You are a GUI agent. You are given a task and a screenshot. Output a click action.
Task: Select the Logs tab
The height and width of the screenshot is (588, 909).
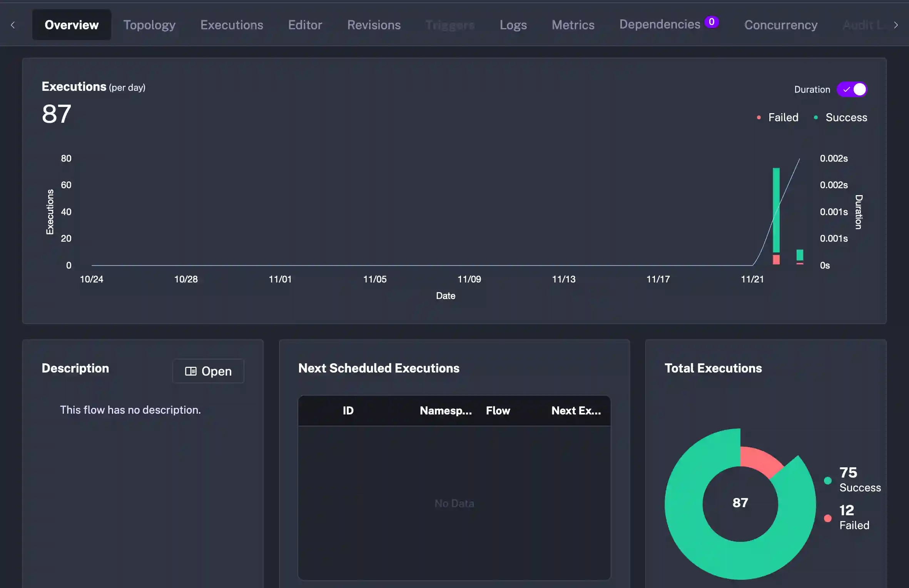[513, 25]
